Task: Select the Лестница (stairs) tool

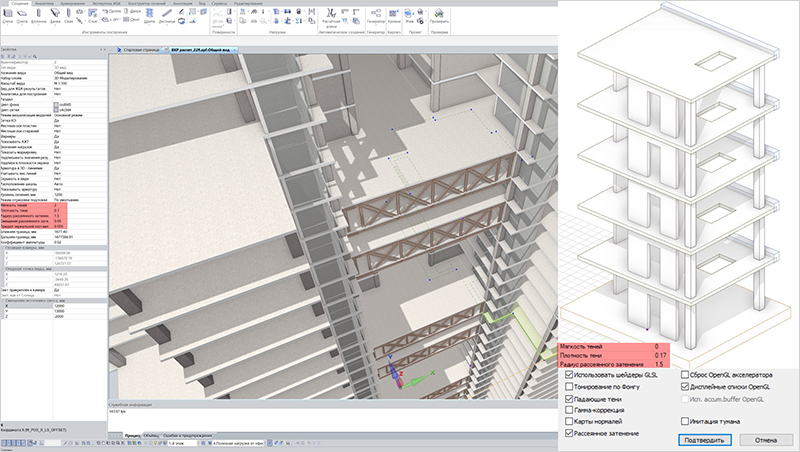Action: pos(166,16)
